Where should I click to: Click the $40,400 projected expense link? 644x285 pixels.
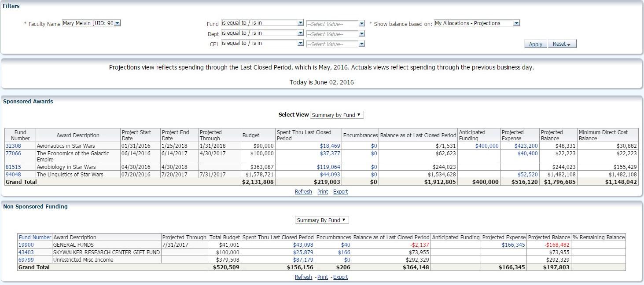[x=528, y=153]
